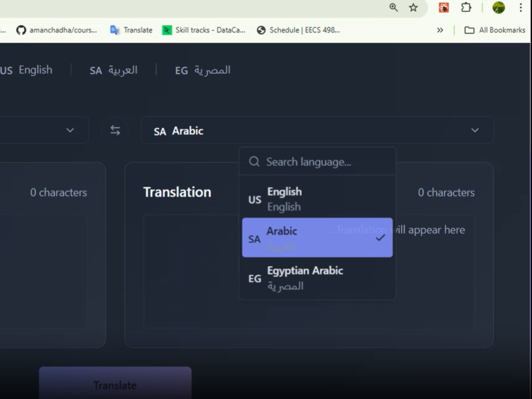Viewport: 532px width, 399px height.
Task: Swap source and target languages
Action: pyautogui.click(x=115, y=130)
